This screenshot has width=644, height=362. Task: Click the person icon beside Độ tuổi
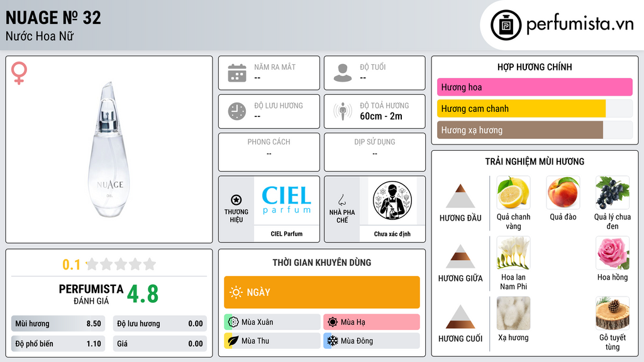[x=343, y=73]
